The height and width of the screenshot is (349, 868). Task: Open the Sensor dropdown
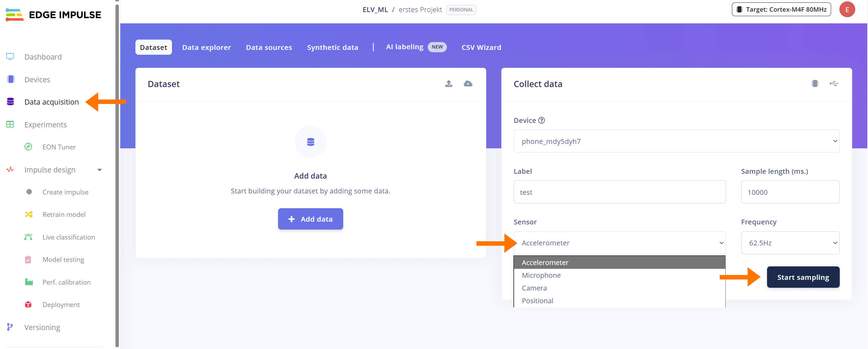pyautogui.click(x=620, y=243)
